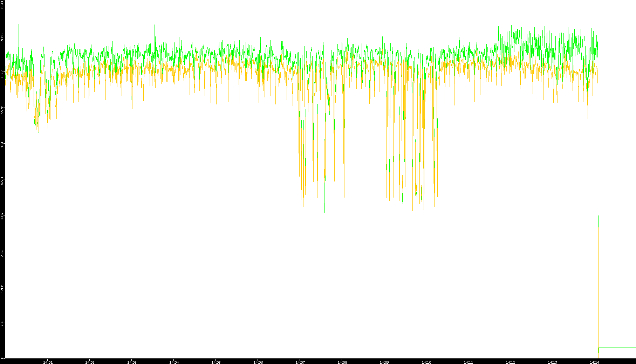Screen dimensions: 636x364
Task: Select the 1708 value axis label
Action: click(2, 289)
